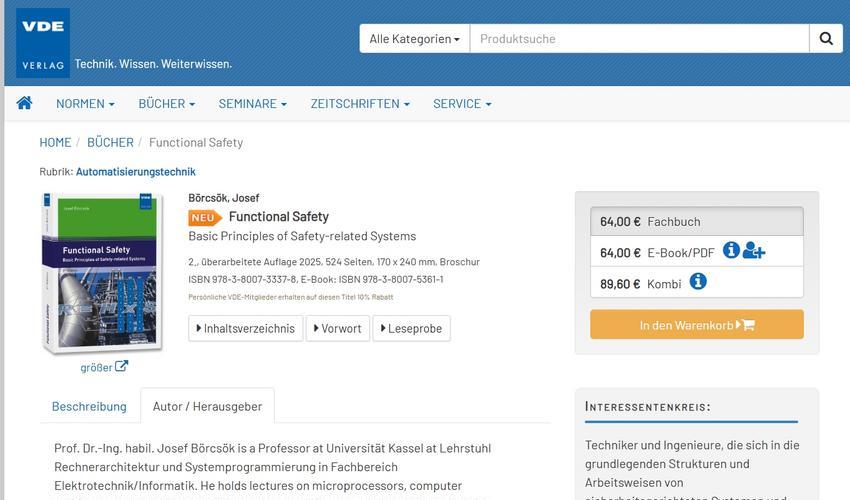Click author name Börcsök, Josef

click(x=224, y=198)
